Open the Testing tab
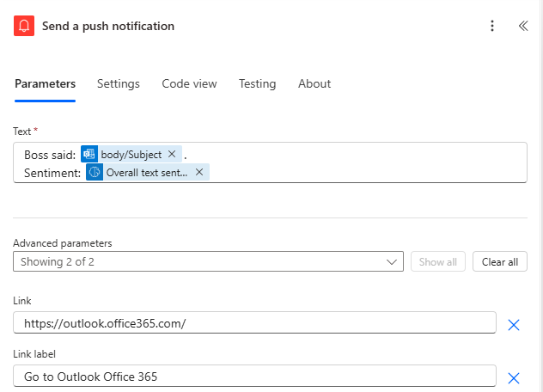 tap(257, 83)
